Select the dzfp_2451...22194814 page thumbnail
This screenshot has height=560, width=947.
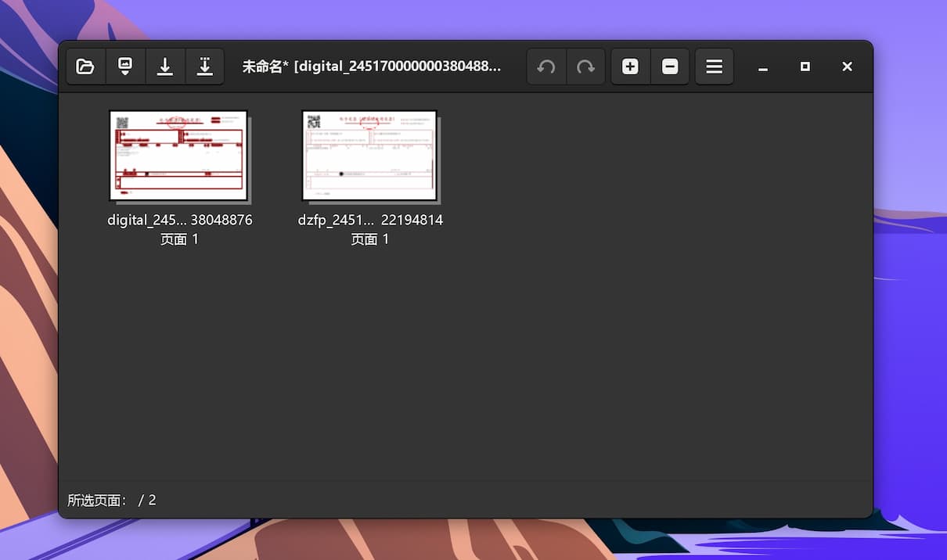coord(369,156)
